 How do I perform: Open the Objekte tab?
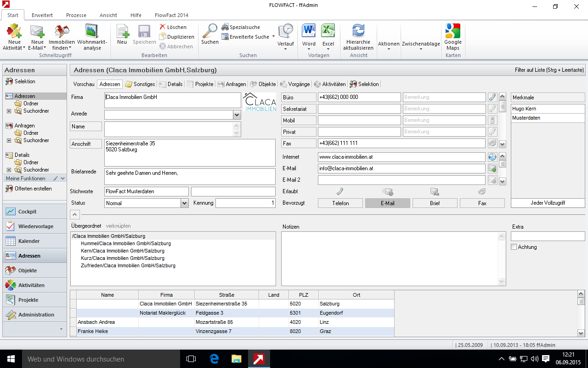264,84
